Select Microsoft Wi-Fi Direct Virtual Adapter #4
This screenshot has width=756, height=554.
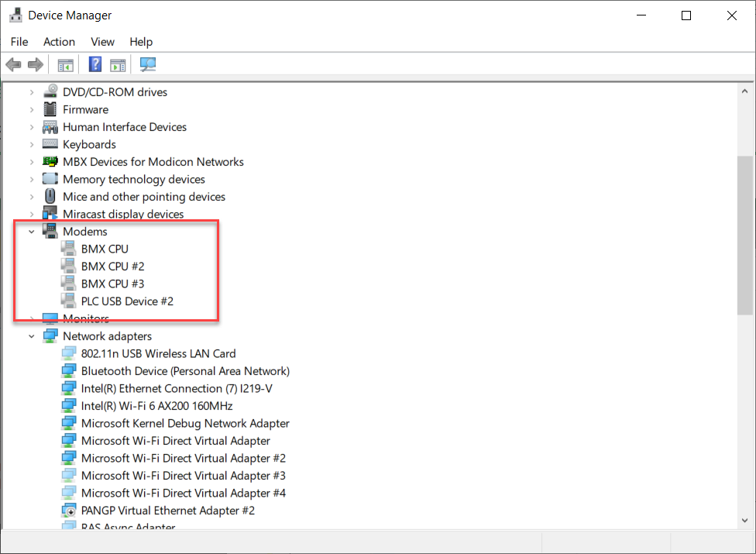coord(184,494)
